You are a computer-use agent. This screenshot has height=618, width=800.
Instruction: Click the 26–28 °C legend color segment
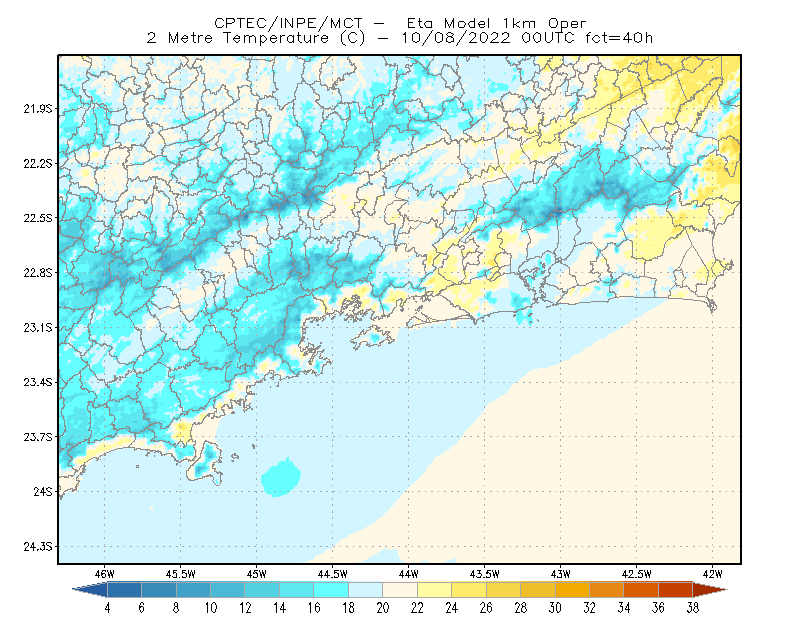coord(503,590)
